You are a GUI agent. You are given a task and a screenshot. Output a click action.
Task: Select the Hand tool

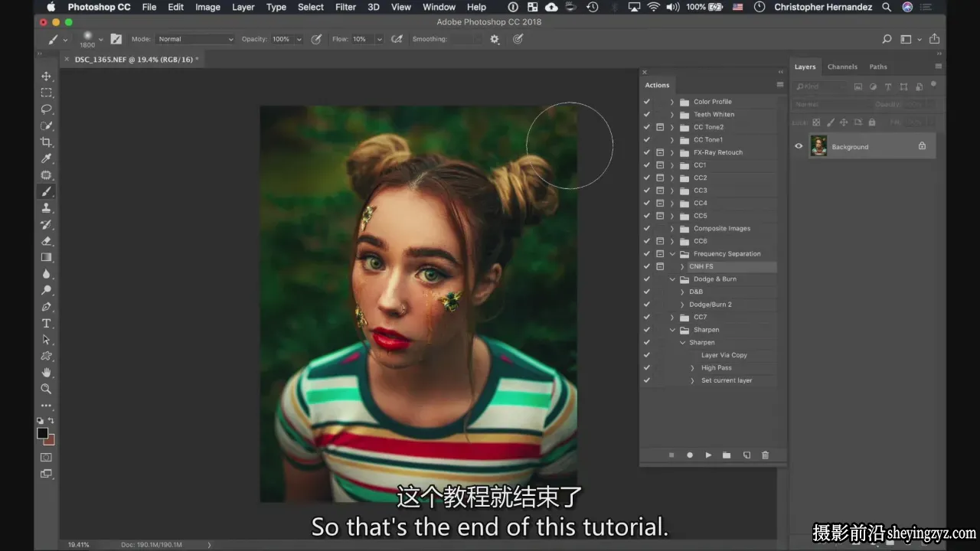coord(47,373)
